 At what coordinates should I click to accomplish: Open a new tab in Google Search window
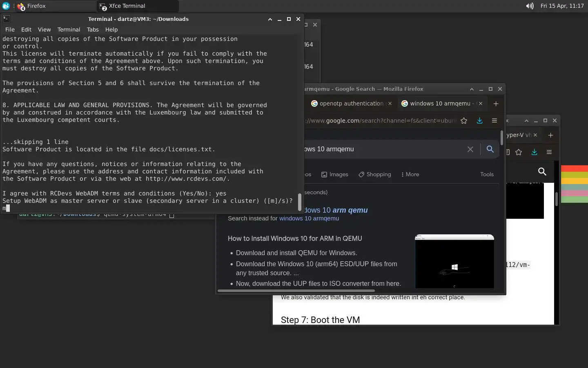tap(496, 103)
